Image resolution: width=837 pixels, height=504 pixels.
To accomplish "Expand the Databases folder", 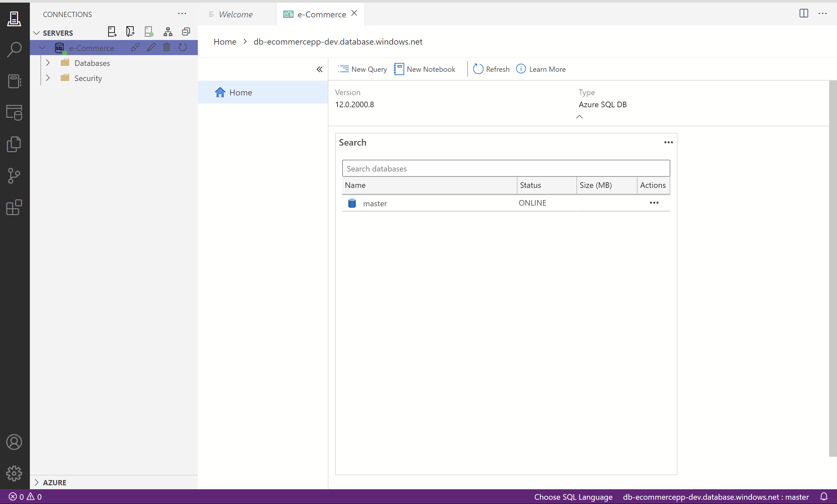I will [48, 63].
